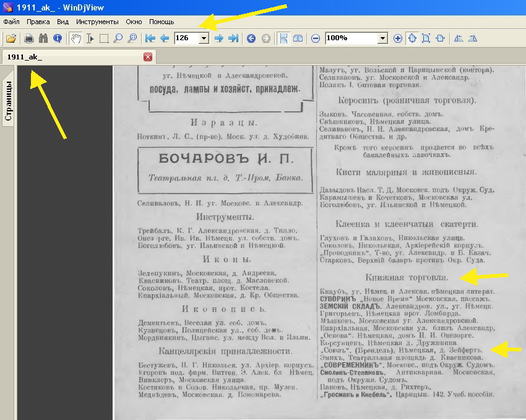Screen dimensions: 526x420
Task: Click the heading "Керосинъ (розничная торговля)."
Action: pyautogui.click(x=407, y=100)
